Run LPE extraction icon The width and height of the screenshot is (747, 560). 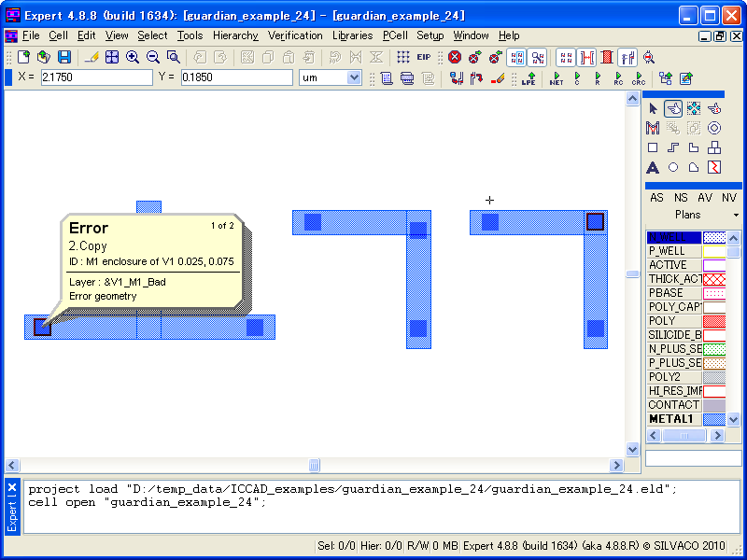point(529,78)
